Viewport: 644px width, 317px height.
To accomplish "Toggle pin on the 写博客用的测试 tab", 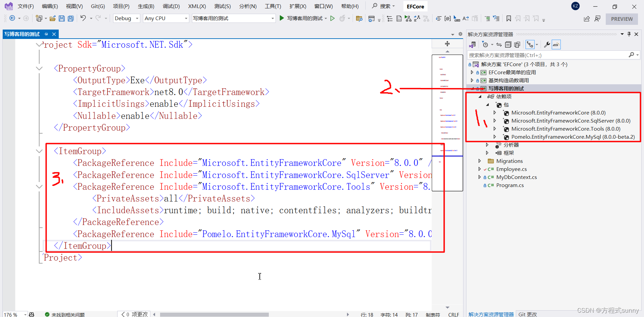I will pyautogui.click(x=46, y=34).
